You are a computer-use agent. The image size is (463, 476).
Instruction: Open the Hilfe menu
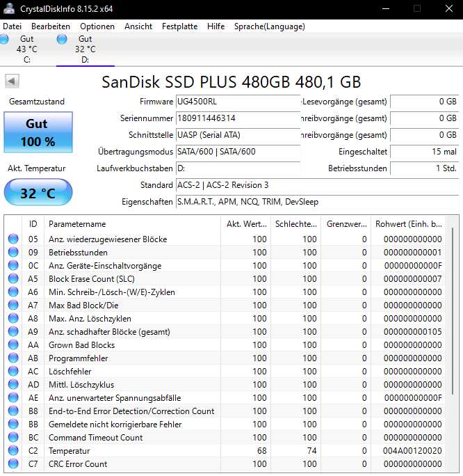[216, 26]
